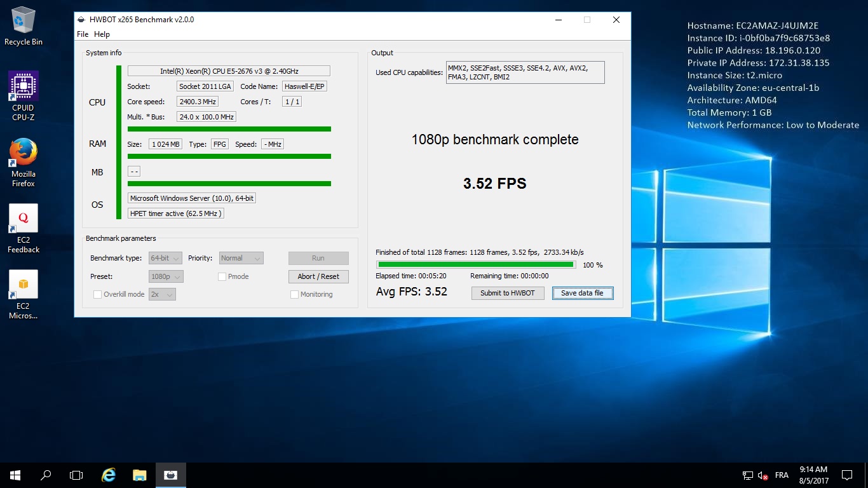Click the 2400.3 MHz core speed value
This screenshot has width=868, height=488.
point(198,102)
